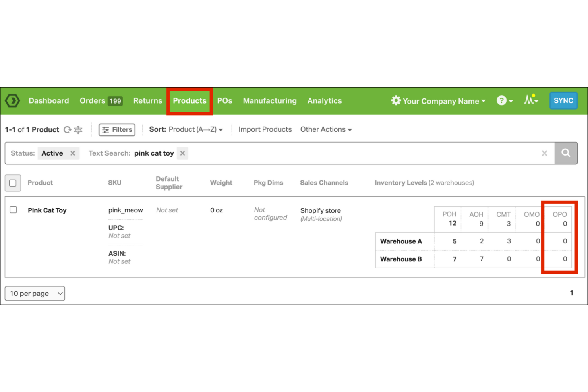Screen dimensions: 588x392
Task: Open the Filters panel
Action: tap(117, 129)
